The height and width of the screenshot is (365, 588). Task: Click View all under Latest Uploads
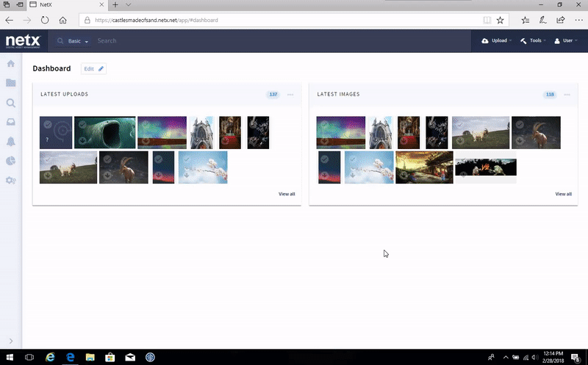287,194
